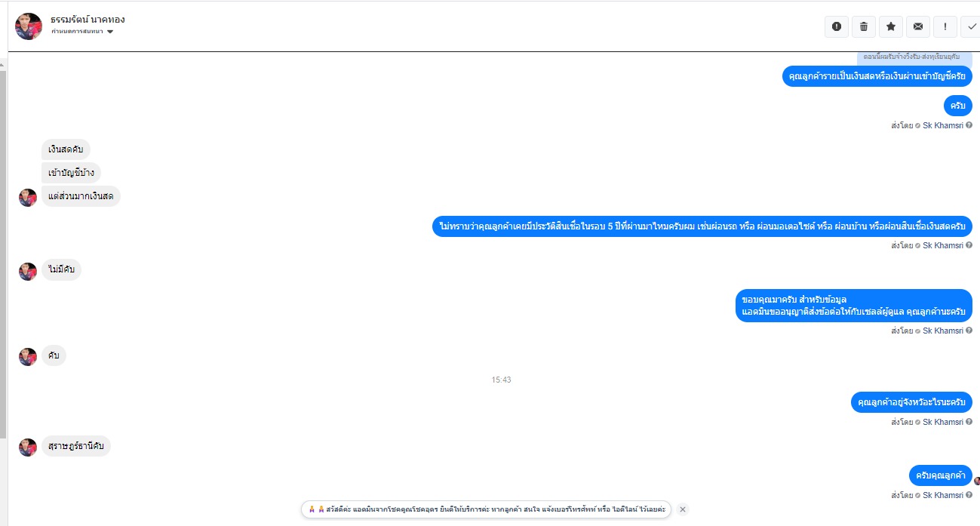Image resolution: width=980 pixels, height=526 pixels.
Task: Click the short blue ครับ bubble
Action: [x=958, y=106]
